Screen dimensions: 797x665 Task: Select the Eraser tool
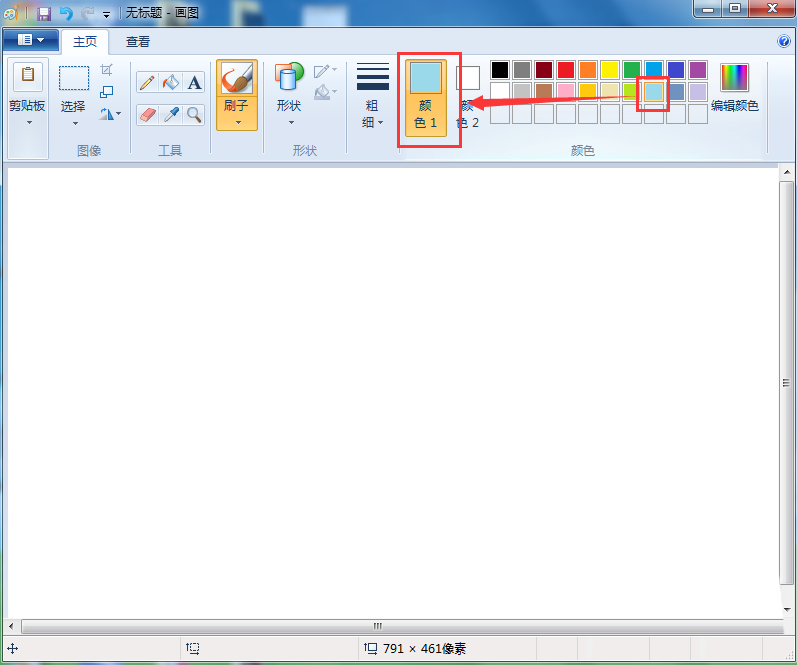(x=147, y=115)
